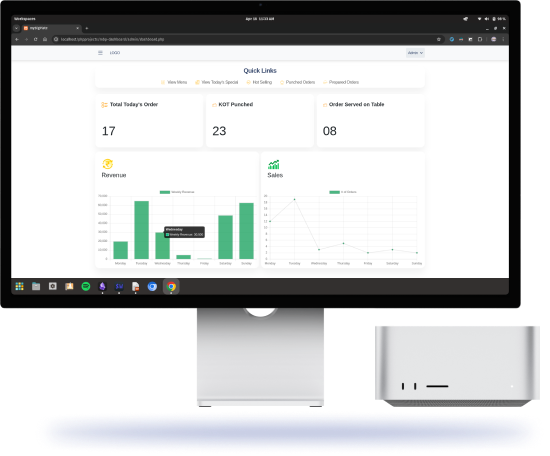The image size is (550, 456).
Task: Click the browser back arrow
Action: (x=17, y=40)
